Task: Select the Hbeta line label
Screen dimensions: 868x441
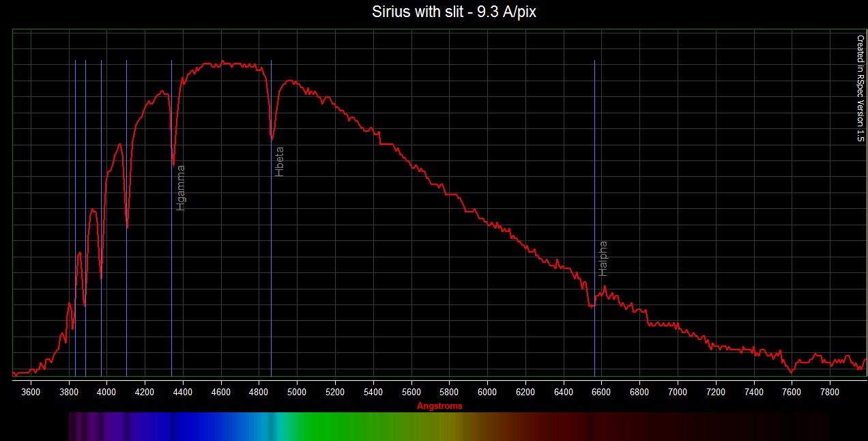Action: click(x=279, y=162)
